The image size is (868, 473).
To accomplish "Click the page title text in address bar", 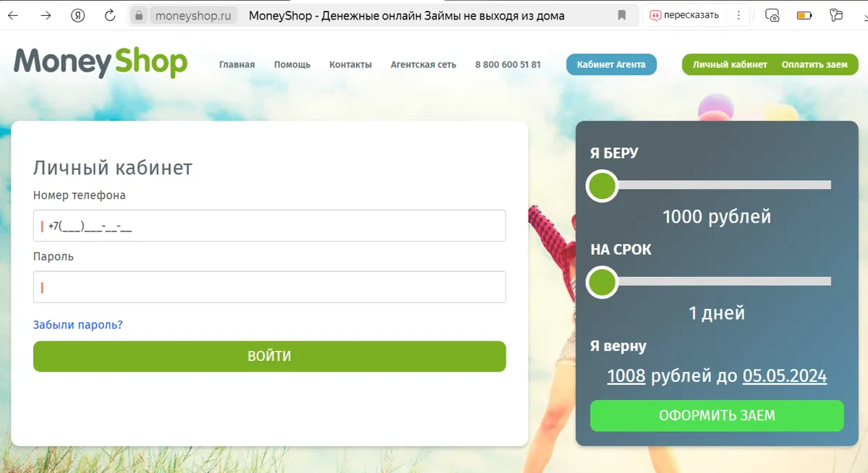I will coord(407,15).
